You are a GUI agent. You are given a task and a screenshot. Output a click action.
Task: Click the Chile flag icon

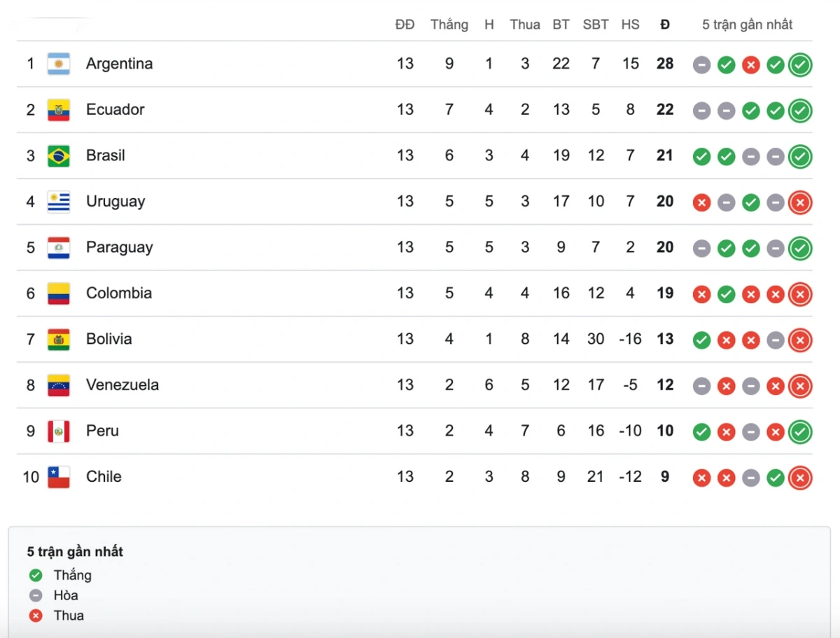click(59, 477)
